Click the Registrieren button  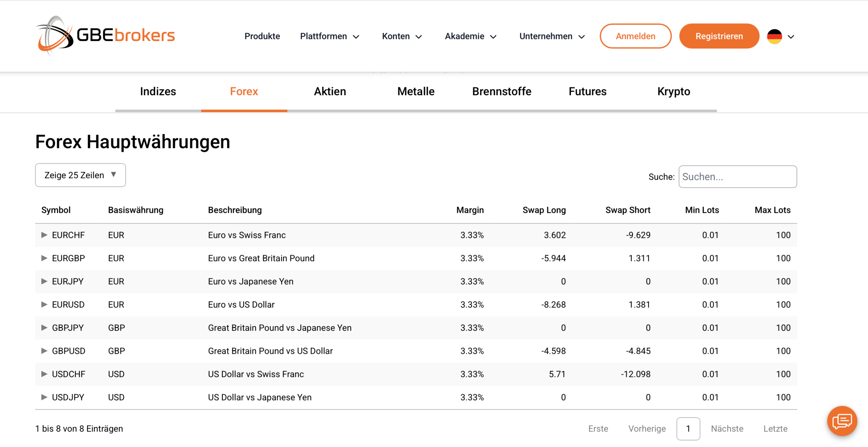(719, 36)
